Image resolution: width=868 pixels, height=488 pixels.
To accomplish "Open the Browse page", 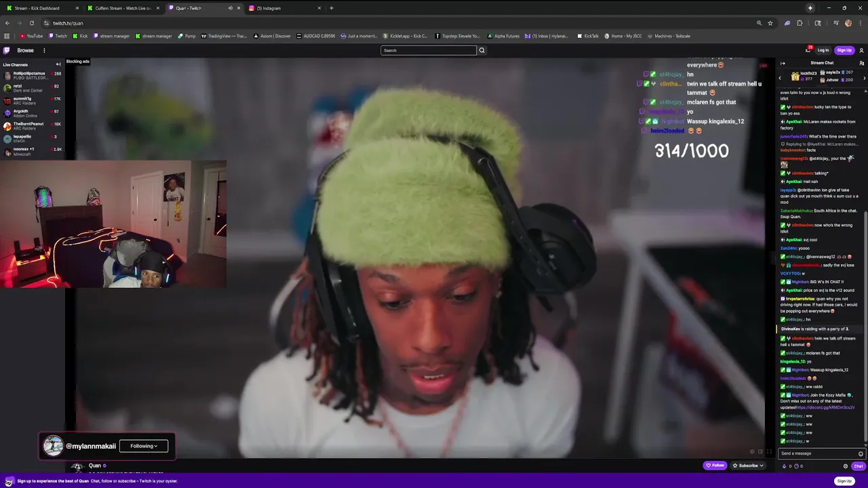I will click(x=25, y=50).
